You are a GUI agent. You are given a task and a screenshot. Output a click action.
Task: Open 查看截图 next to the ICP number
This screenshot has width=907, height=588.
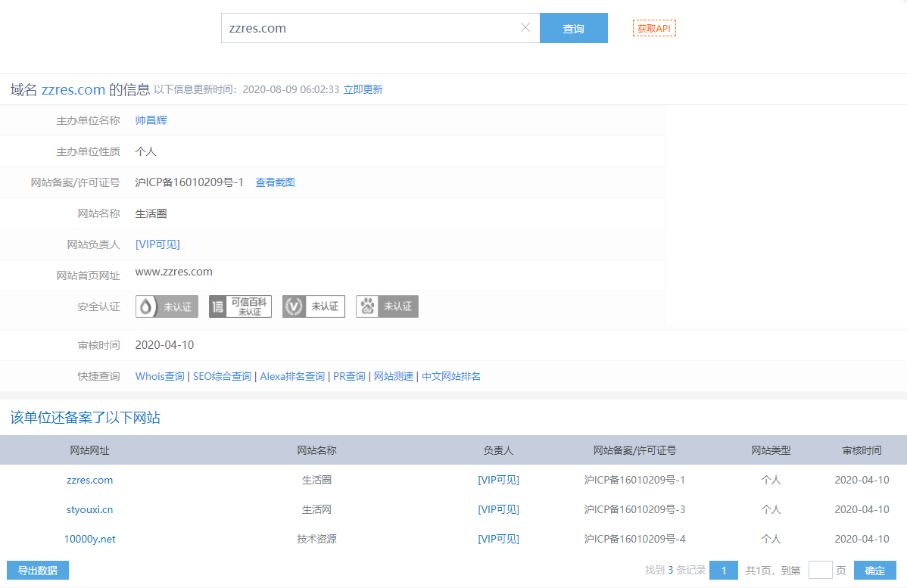(x=275, y=182)
